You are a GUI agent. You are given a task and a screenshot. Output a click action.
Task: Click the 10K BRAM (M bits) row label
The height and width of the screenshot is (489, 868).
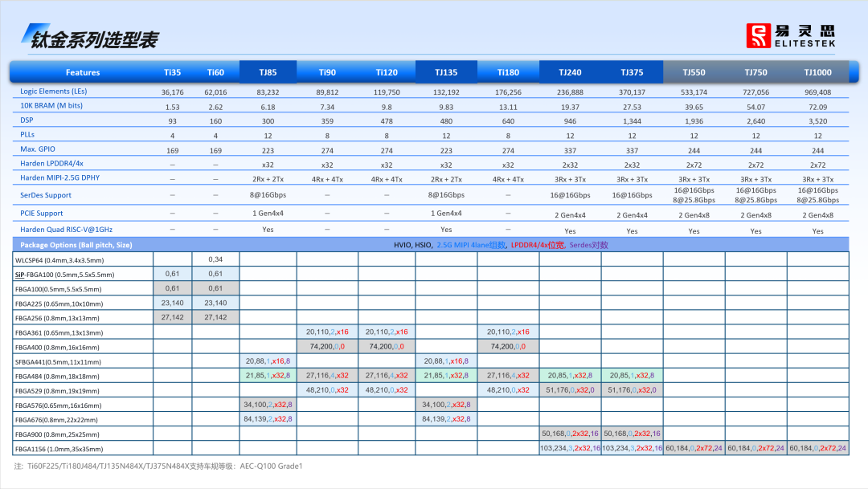[x=51, y=106]
